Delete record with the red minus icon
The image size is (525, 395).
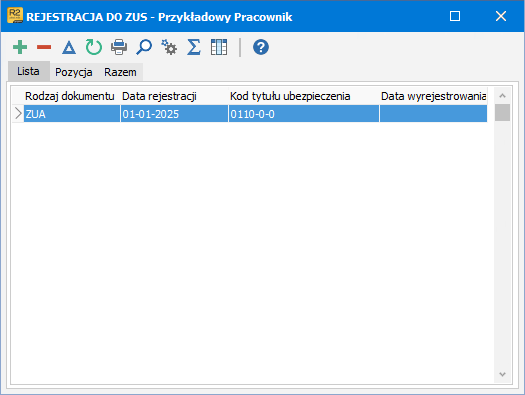pyautogui.click(x=44, y=47)
